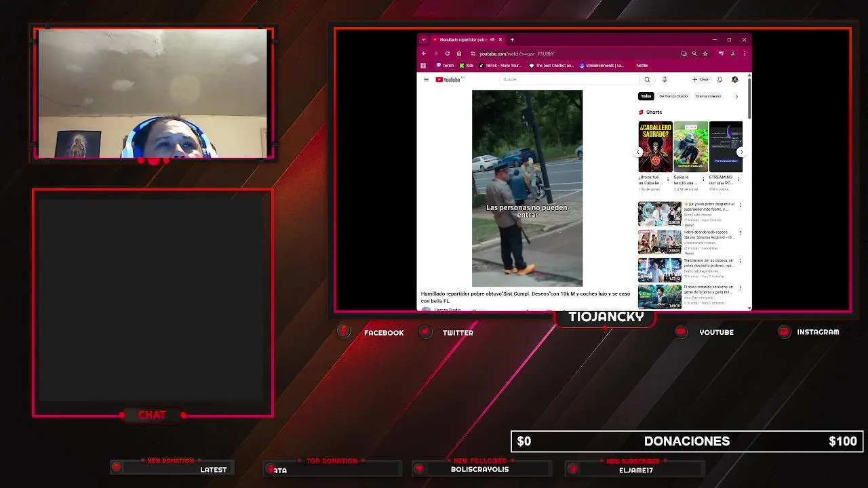Open El chico renacido video thumbnail
This screenshot has width=868, height=488.
(x=659, y=297)
